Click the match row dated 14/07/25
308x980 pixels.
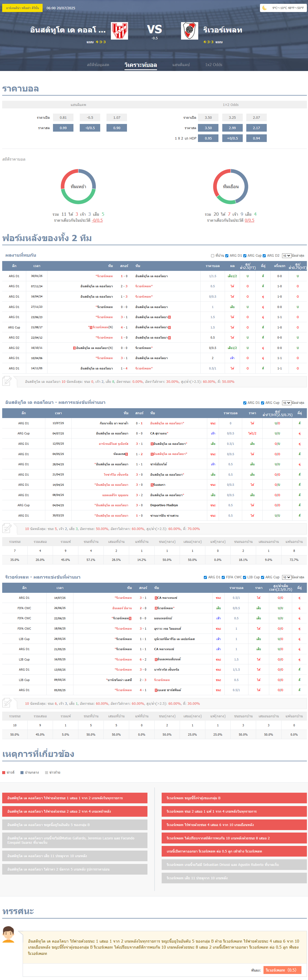(154, 598)
